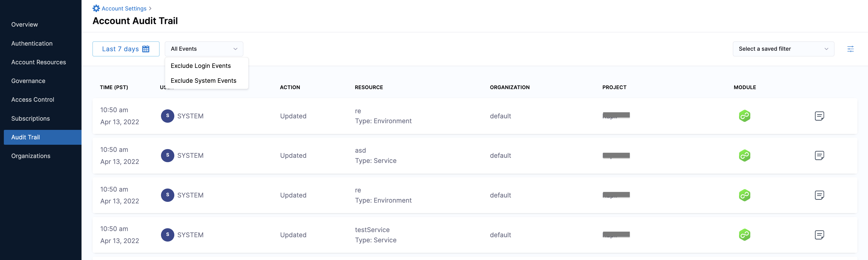Enable the All Events option

click(x=184, y=48)
